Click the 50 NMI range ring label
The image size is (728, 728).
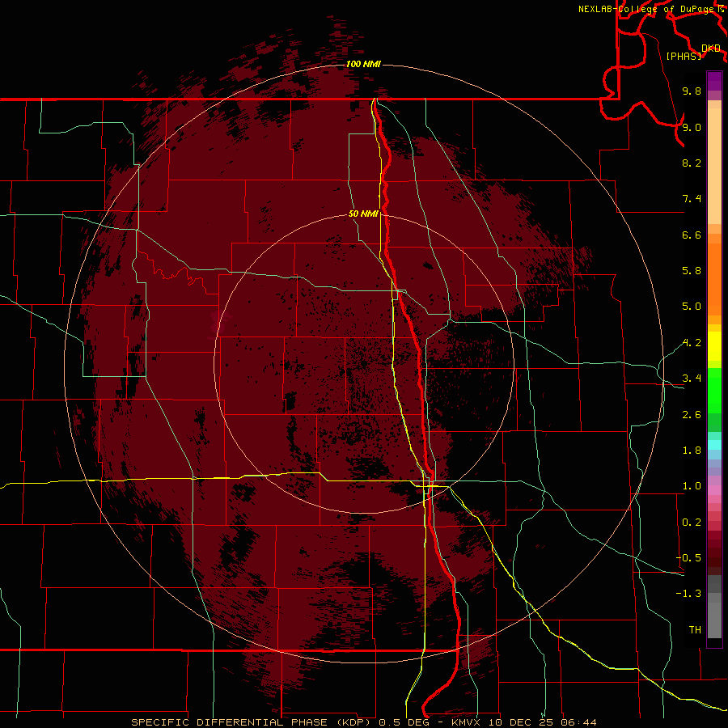click(x=363, y=214)
